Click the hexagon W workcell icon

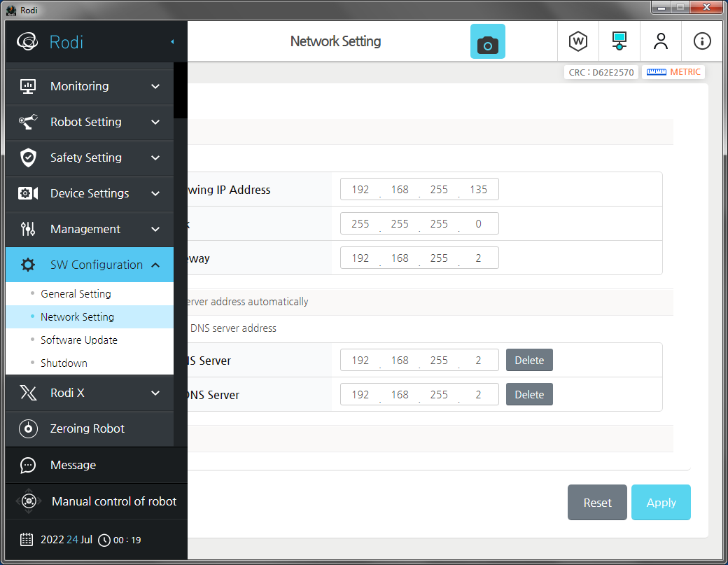pyautogui.click(x=578, y=41)
